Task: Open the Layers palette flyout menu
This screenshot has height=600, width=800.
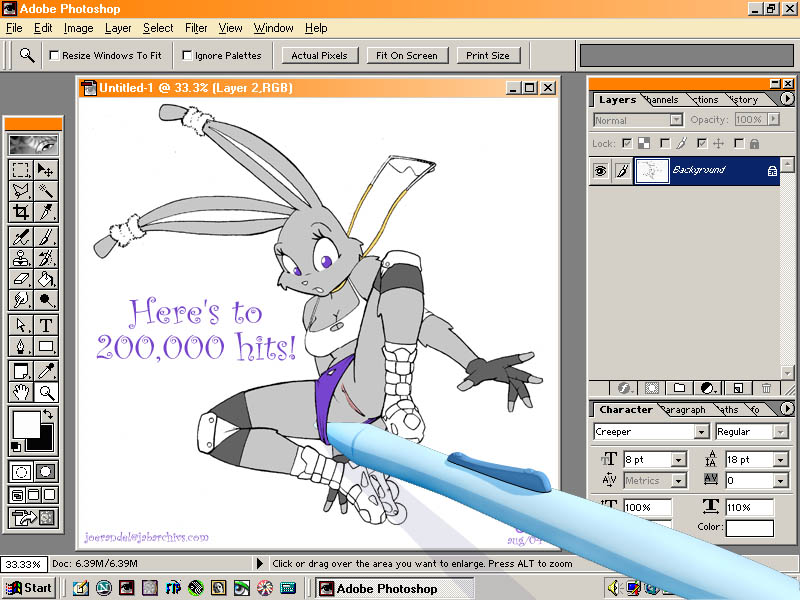Action: click(787, 98)
